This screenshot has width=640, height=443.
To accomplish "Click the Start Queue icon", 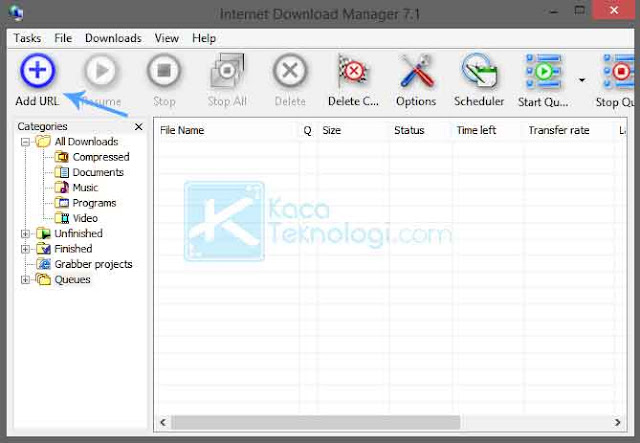I will pos(543,72).
